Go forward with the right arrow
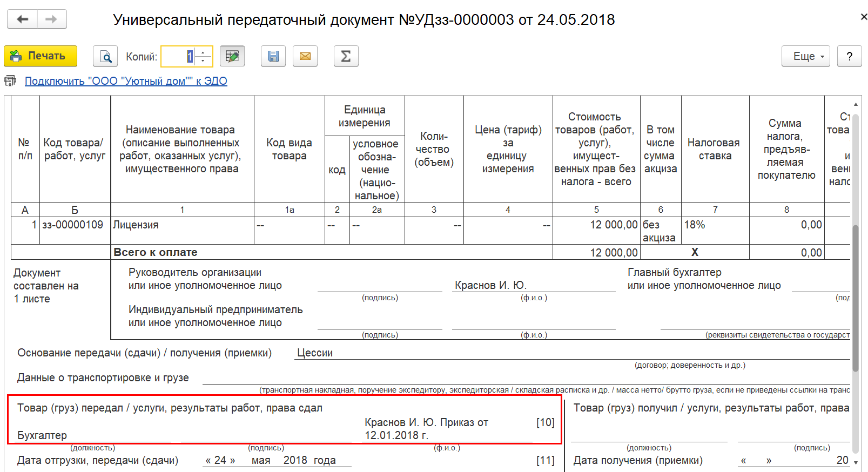Screen dimensions: 868x472 [52, 19]
